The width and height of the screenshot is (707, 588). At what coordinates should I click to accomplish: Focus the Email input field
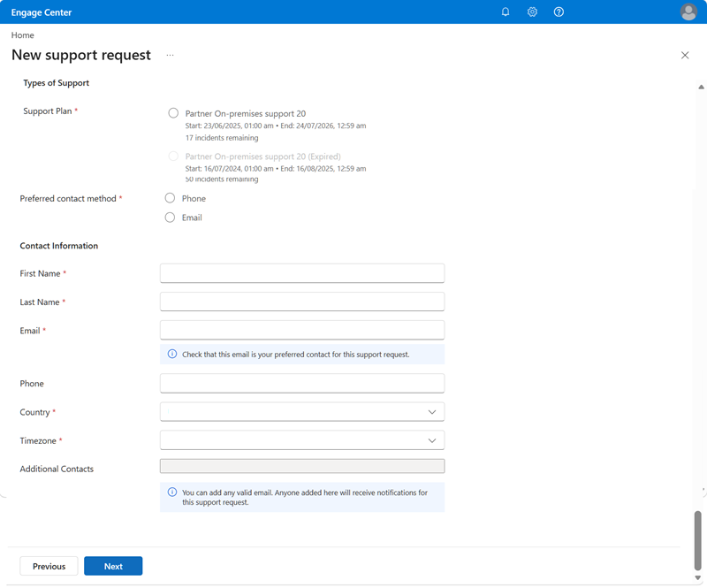click(302, 330)
